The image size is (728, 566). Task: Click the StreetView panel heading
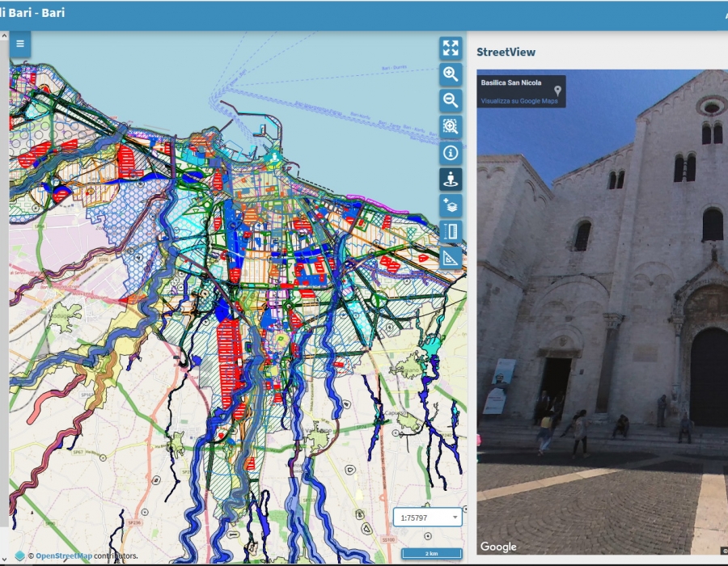(506, 52)
